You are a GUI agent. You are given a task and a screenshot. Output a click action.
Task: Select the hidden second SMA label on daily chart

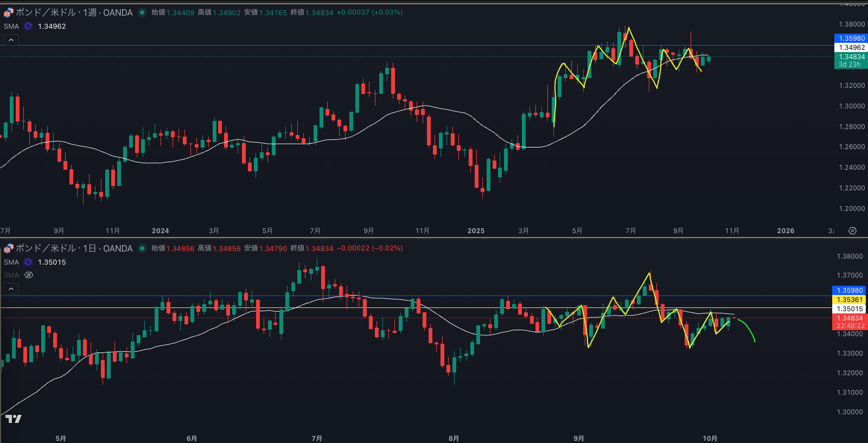point(11,275)
